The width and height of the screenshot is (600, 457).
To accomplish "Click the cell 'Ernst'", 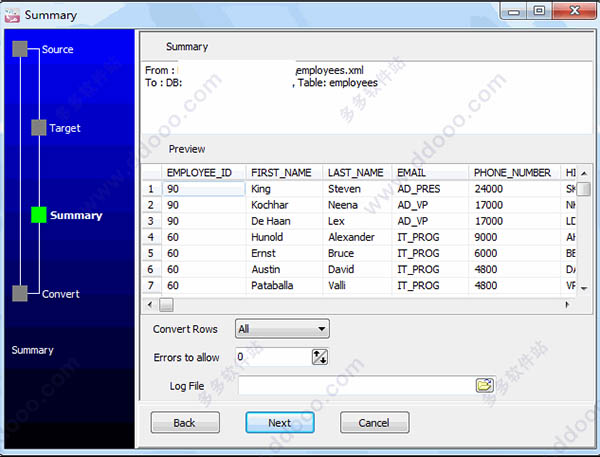I will pyautogui.click(x=284, y=253).
